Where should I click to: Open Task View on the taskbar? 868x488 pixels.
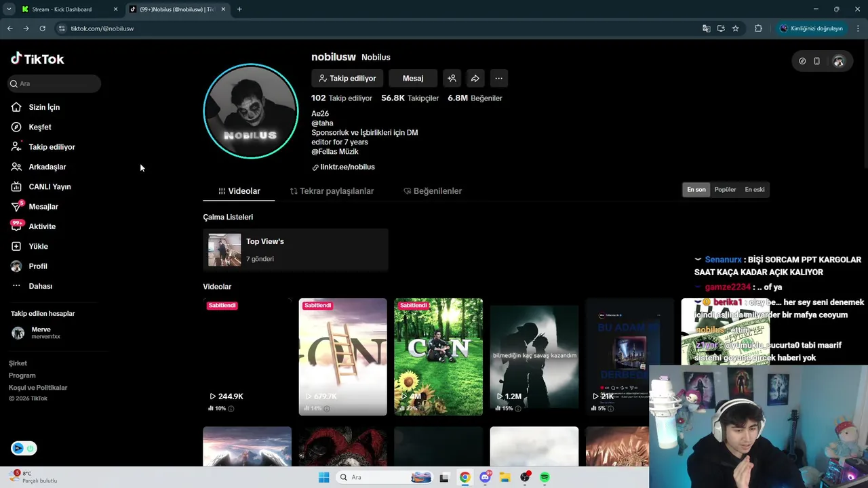click(444, 477)
